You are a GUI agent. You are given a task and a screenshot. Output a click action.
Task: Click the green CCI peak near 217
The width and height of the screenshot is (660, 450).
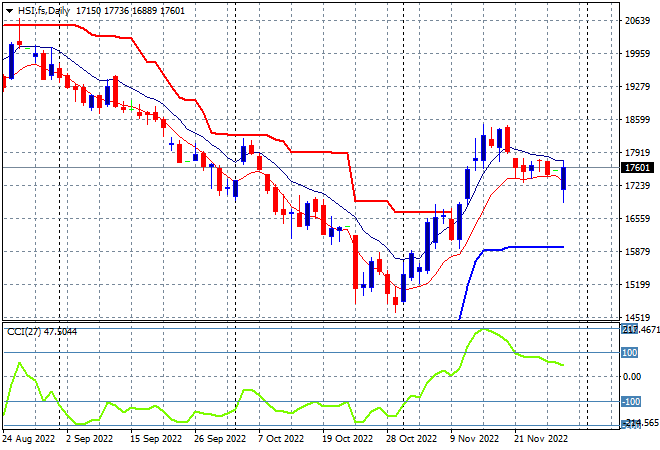[x=483, y=330]
